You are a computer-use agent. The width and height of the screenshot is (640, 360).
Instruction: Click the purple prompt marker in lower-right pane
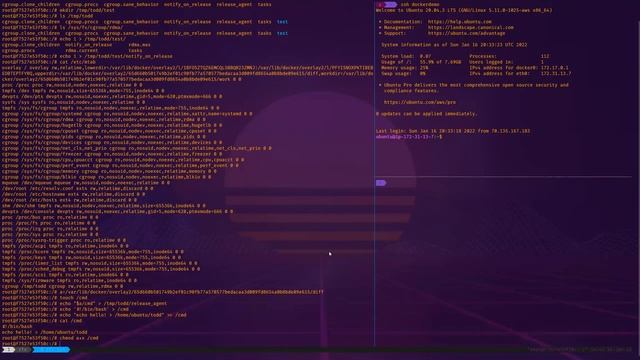pos(381,183)
